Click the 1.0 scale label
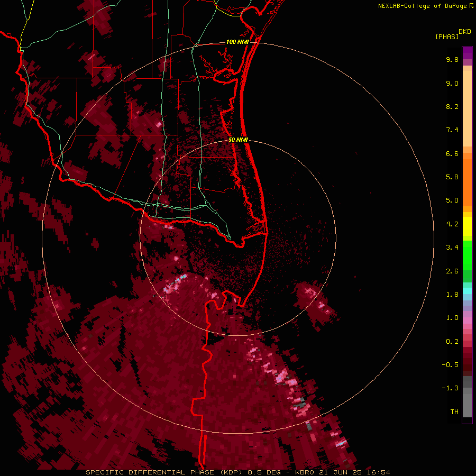The width and height of the screenshot is (476, 476). (452, 318)
